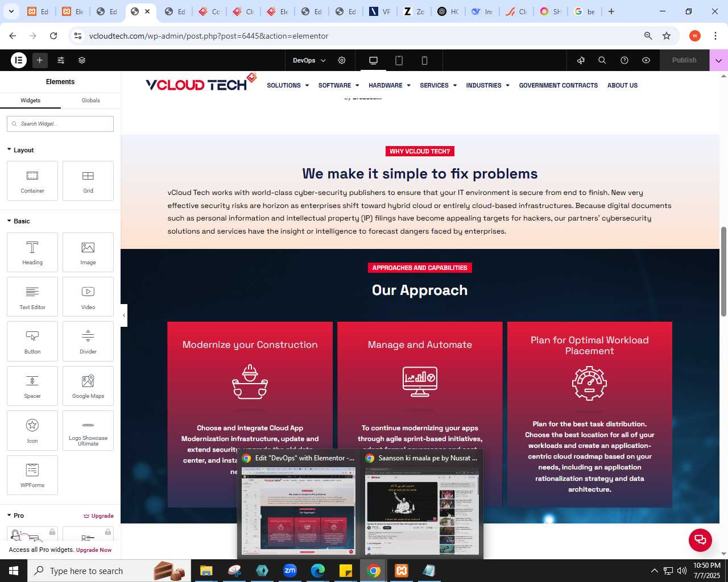Select the Video widget
The width and height of the screenshot is (728, 582).
(x=88, y=297)
